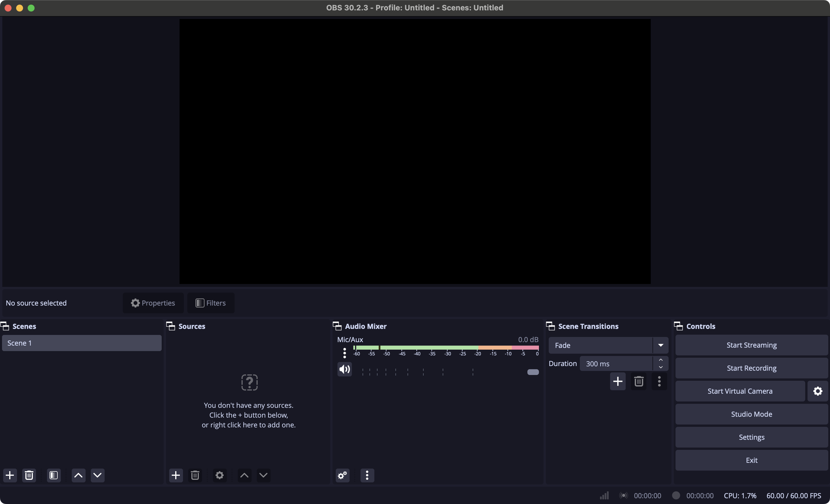Click the Mic/Aux volume slider handle
This screenshot has height=504, width=830.
point(533,372)
